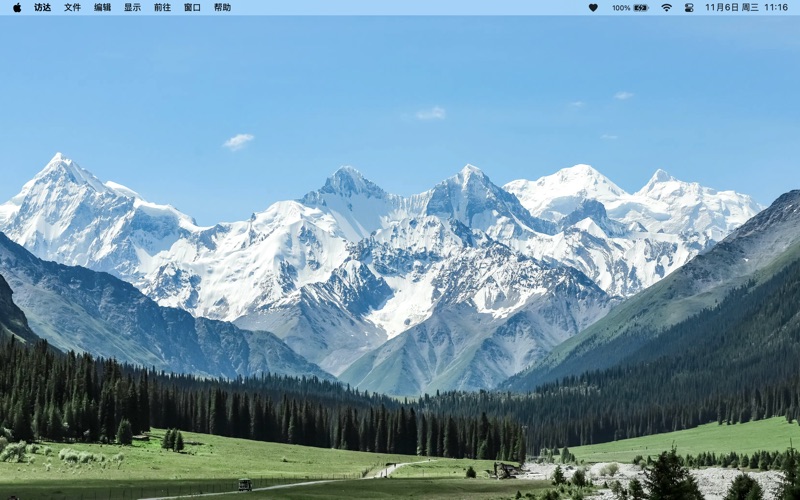The height and width of the screenshot is (500, 800).
Task: Open the Wi-Fi status menu
Action: point(666,8)
